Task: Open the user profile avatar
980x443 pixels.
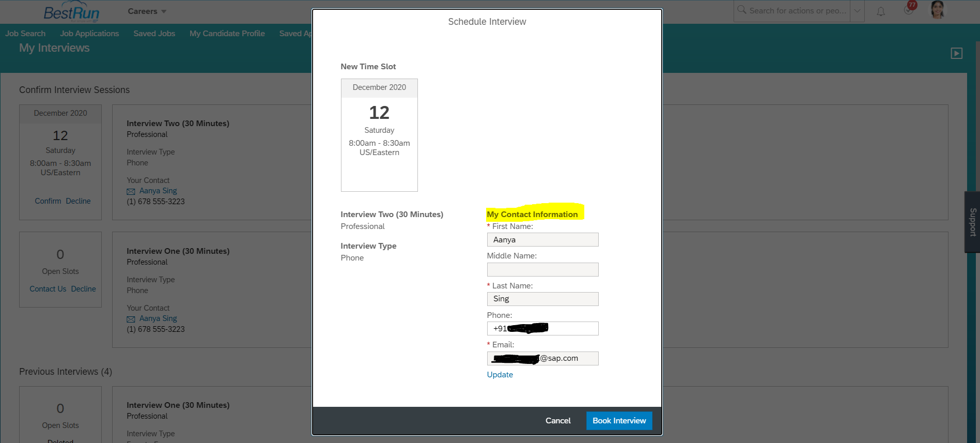Action: point(938,10)
